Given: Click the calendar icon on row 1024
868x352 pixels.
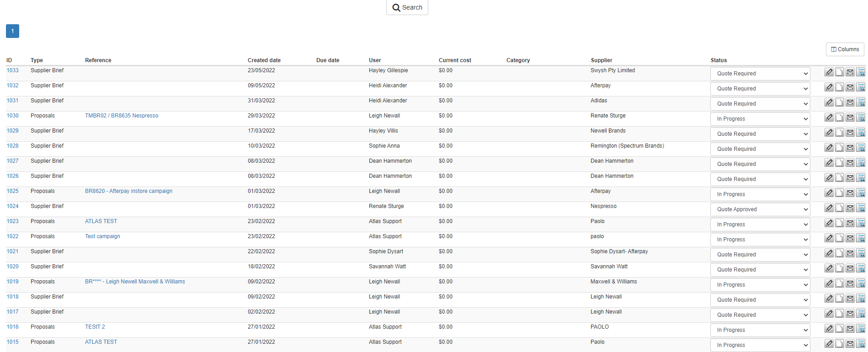Looking at the screenshot, I should [x=861, y=208].
